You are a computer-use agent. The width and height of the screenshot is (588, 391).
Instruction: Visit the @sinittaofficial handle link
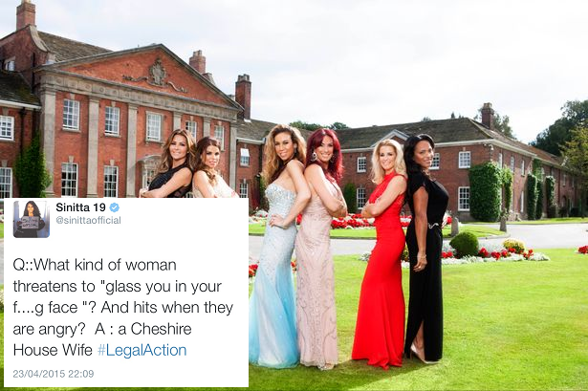88,221
